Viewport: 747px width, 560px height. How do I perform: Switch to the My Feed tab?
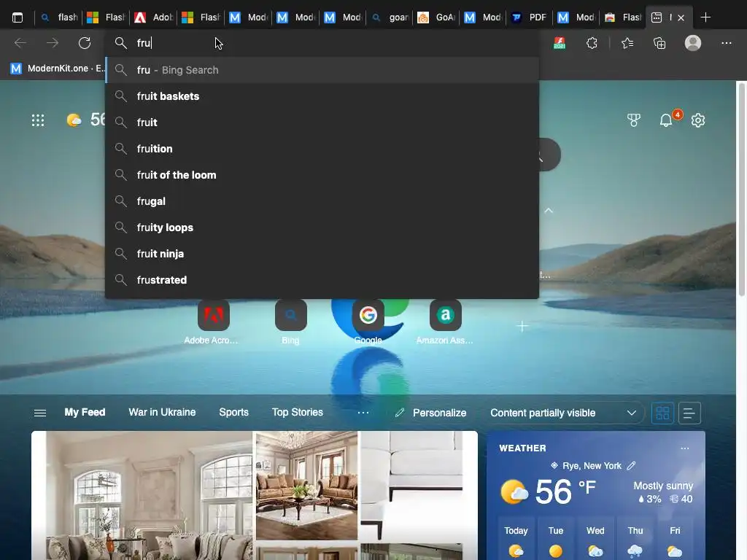tap(85, 413)
